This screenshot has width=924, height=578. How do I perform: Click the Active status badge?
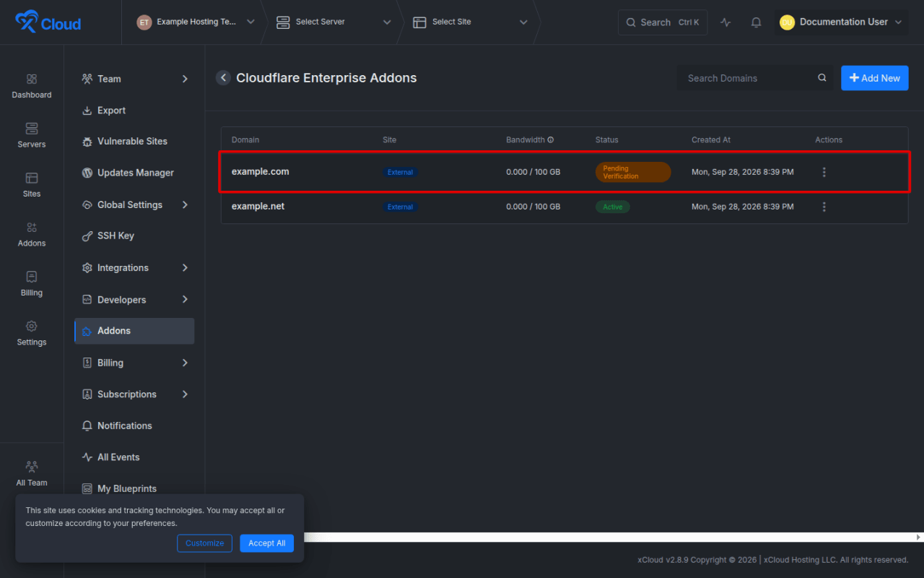pos(613,207)
